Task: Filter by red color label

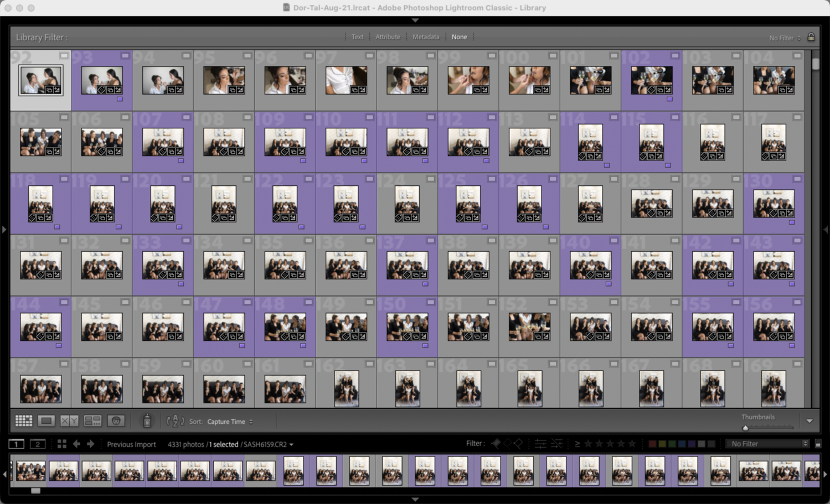Action: [x=652, y=444]
